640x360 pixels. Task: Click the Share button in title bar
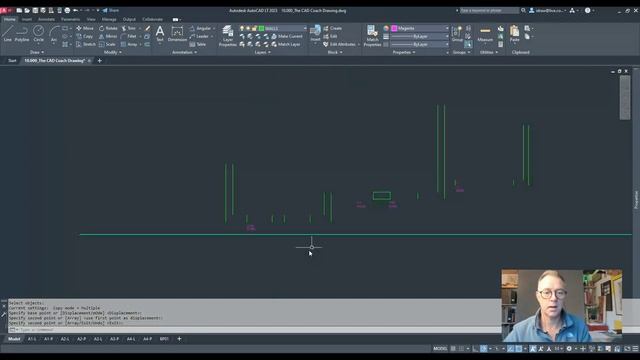pos(111,10)
